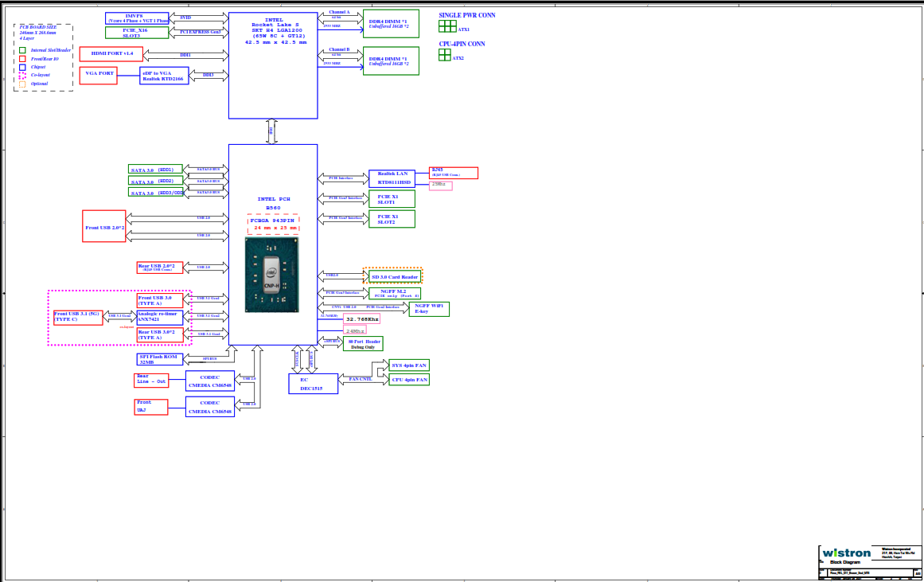
Task: Select the Rear USB 2.0*2 block
Action: point(160,268)
